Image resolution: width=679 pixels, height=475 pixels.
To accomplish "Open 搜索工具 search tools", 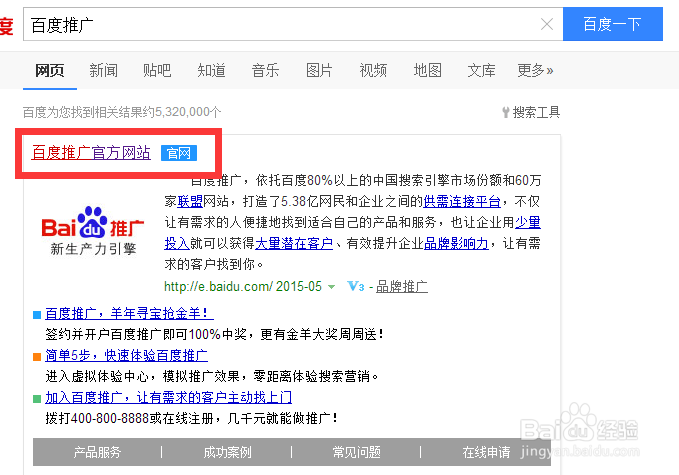I will pos(531,113).
